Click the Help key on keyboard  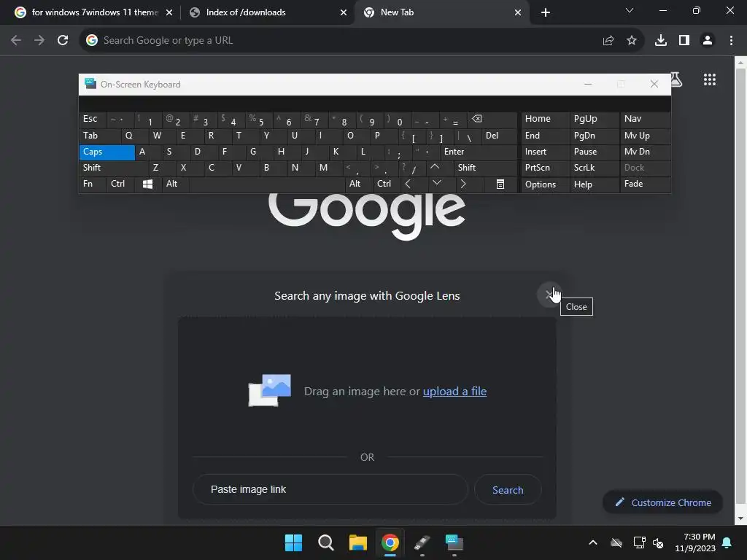click(x=594, y=184)
